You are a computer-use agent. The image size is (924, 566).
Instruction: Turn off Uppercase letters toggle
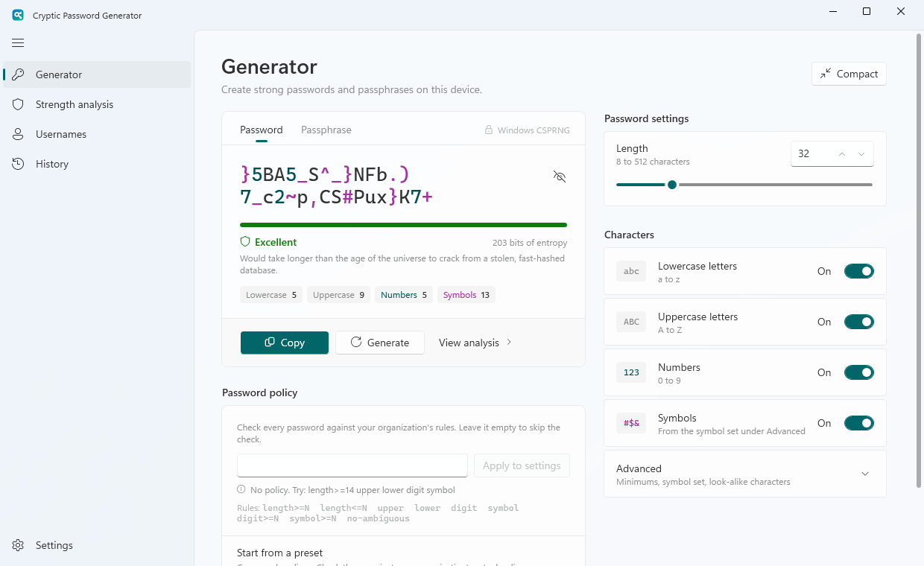pyautogui.click(x=859, y=322)
